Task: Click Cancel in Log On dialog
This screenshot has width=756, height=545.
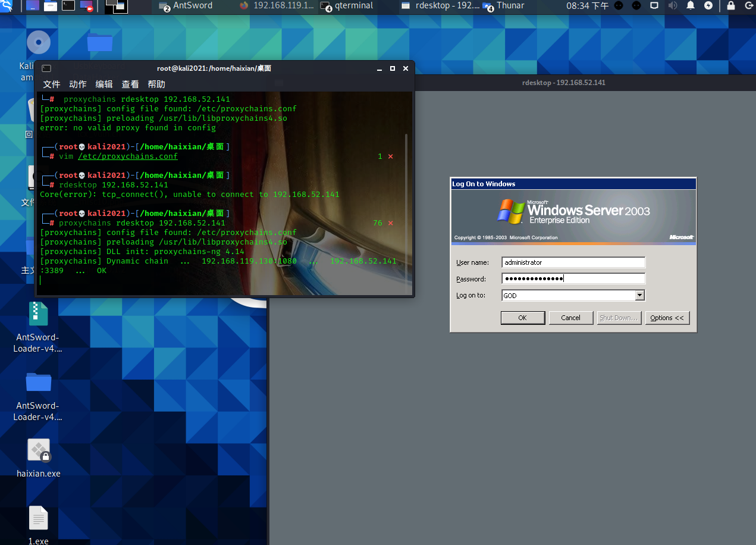Action: pos(570,318)
